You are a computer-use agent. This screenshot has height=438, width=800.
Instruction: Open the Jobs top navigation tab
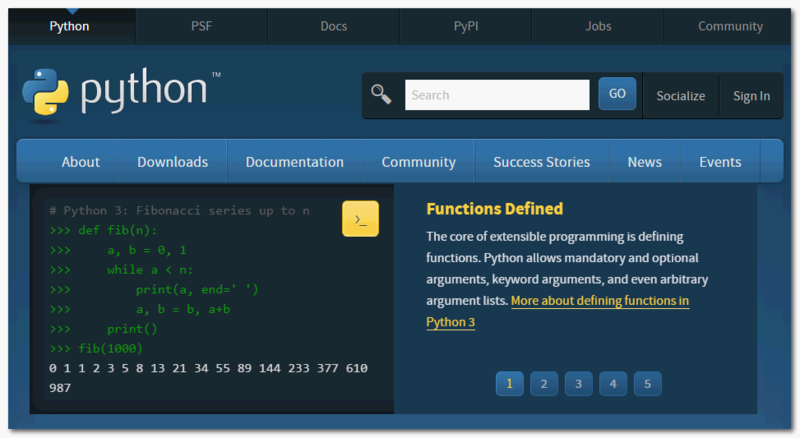point(598,26)
